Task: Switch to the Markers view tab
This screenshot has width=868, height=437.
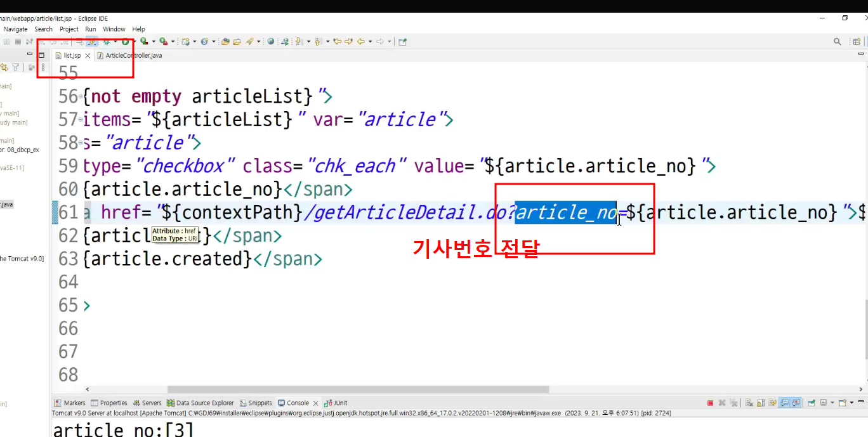Action: coord(70,403)
